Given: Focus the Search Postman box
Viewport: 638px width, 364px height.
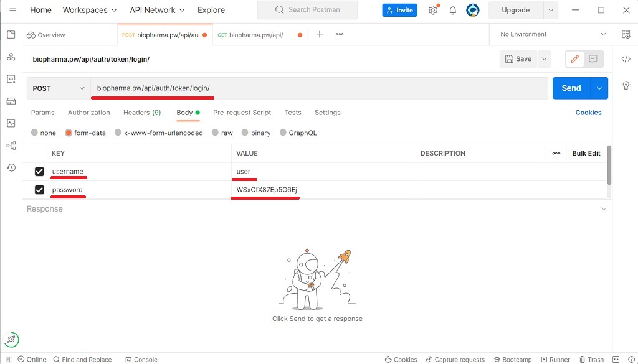Looking at the screenshot, I should [x=308, y=10].
